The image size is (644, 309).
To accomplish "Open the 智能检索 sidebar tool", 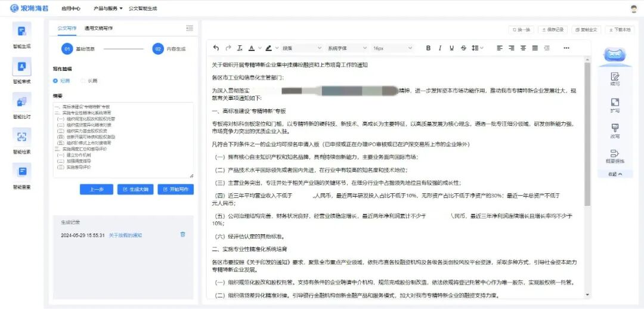I will tap(22, 141).
